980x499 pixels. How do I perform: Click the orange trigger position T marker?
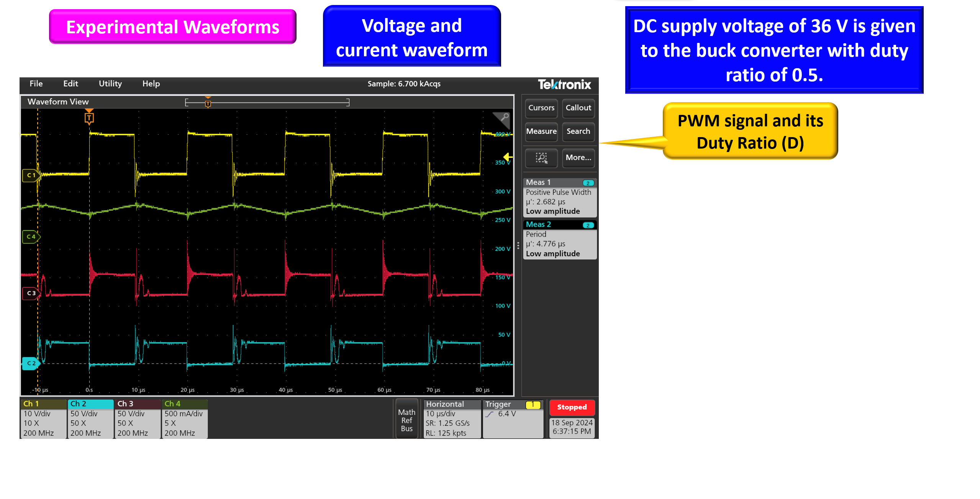[x=89, y=118]
